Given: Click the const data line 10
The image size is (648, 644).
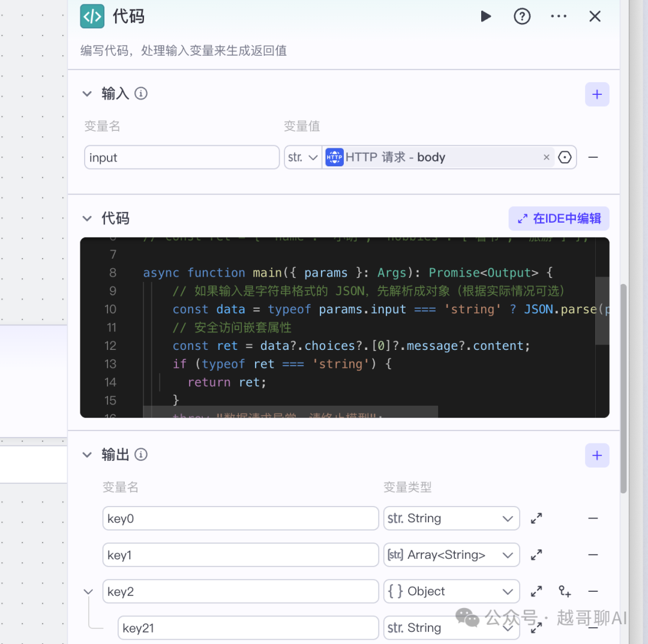Looking at the screenshot, I should [391, 309].
